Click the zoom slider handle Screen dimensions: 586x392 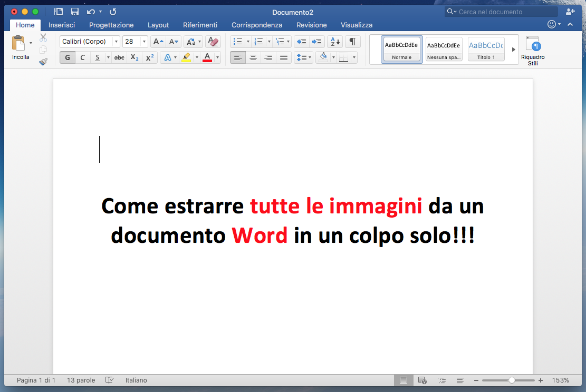click(x=512, y=380)
